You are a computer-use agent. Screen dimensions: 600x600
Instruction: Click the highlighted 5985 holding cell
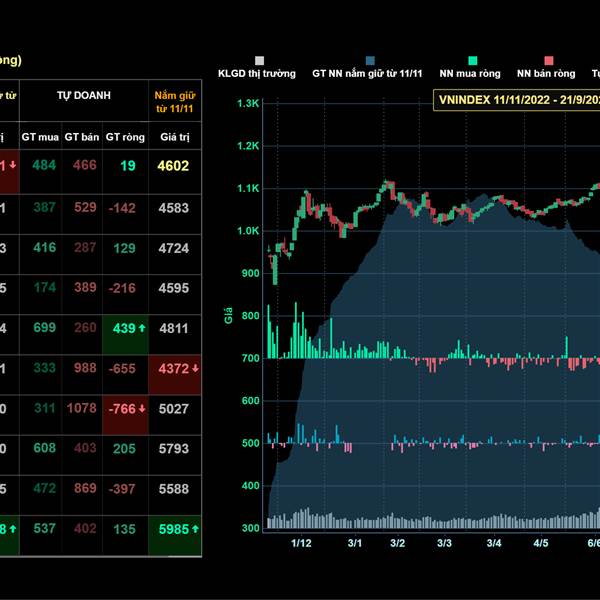[175, 535]
